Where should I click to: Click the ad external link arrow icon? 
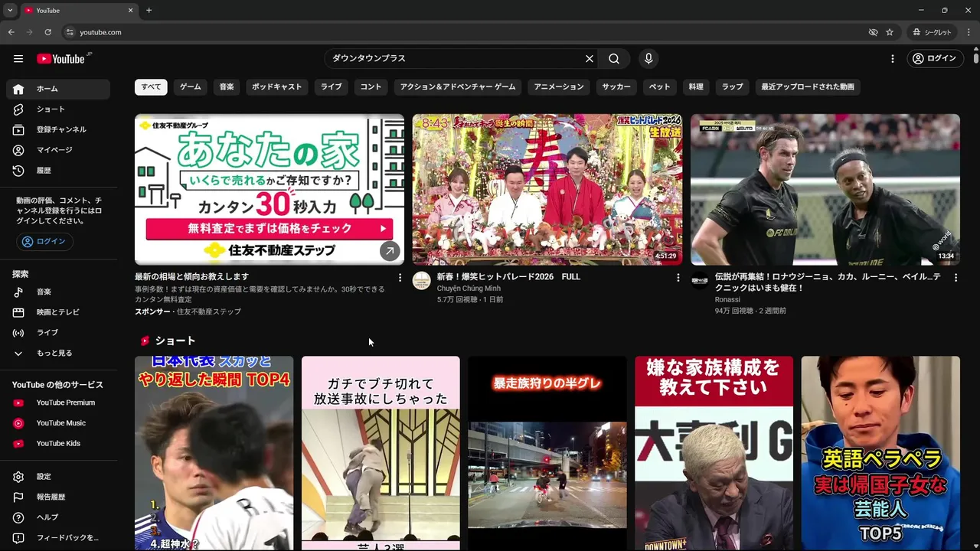pyautogui.click(x=390, y=251)
